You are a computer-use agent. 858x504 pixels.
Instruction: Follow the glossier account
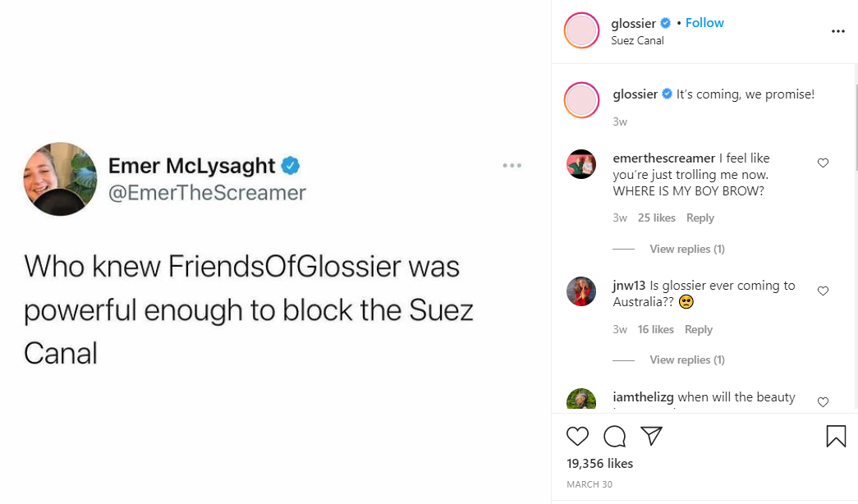pos(704,23)
